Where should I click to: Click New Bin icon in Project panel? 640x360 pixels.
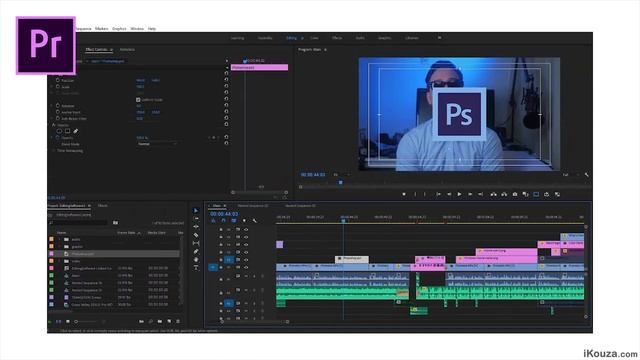[160, 322]
